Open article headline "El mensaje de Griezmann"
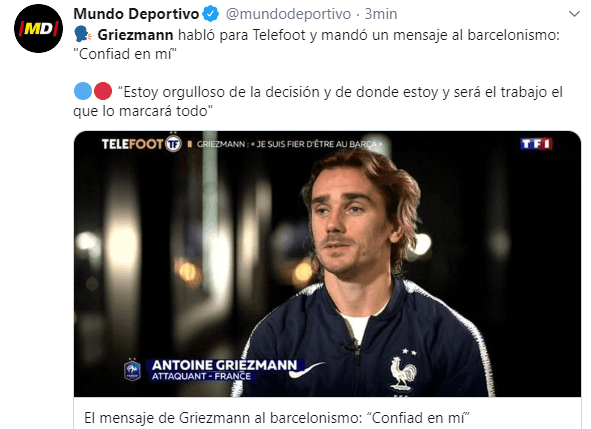Screen dimensions: 591x429 pos(277,418)
